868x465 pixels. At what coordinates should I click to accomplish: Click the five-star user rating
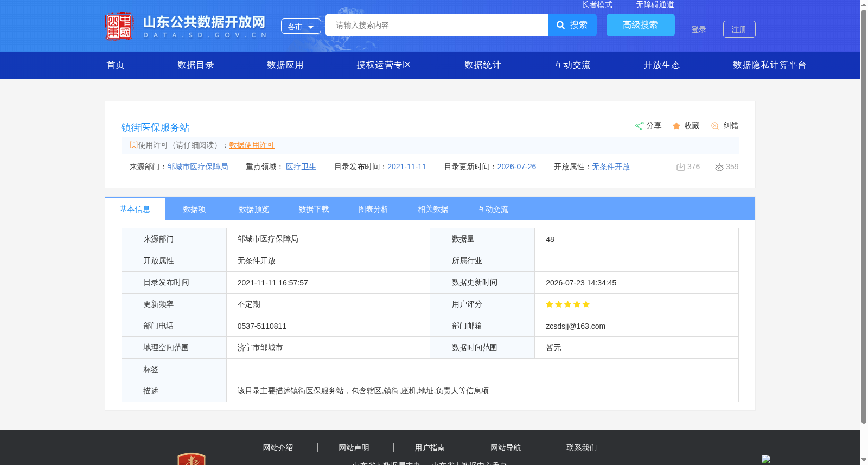click(x=567, y=304)
